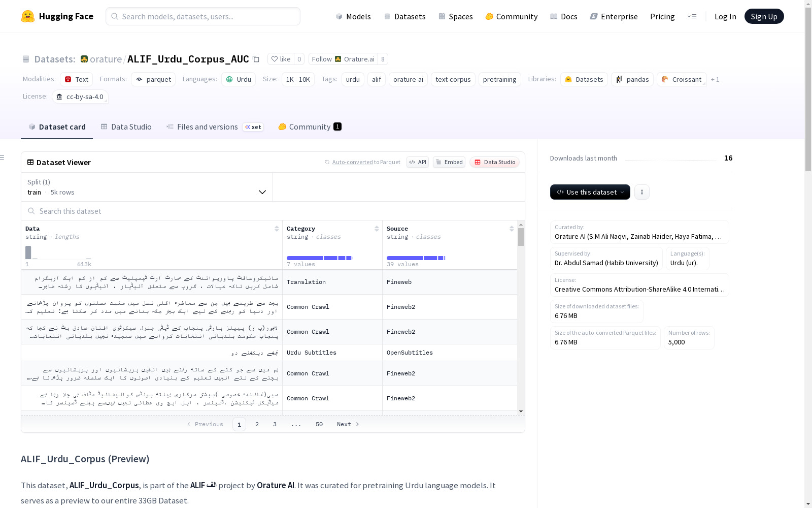Open Datasets in top navigation
Screen dimensions: 812x508
[404, 16]
